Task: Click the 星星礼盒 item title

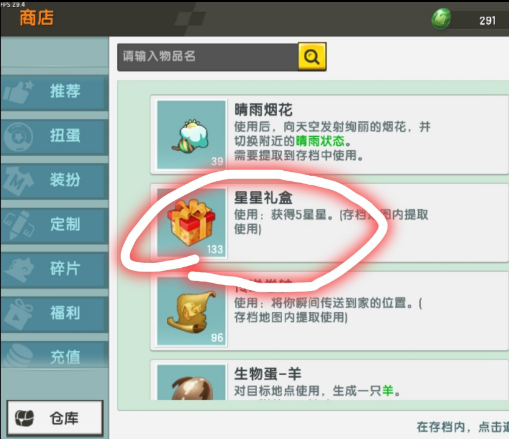Action: point(263,198)
